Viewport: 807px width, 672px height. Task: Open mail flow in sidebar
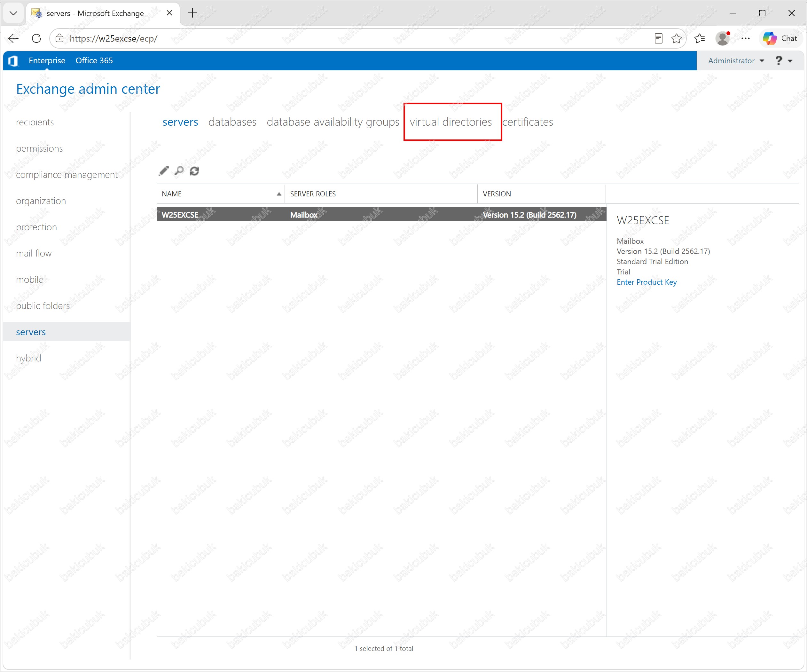pos(34,253)
